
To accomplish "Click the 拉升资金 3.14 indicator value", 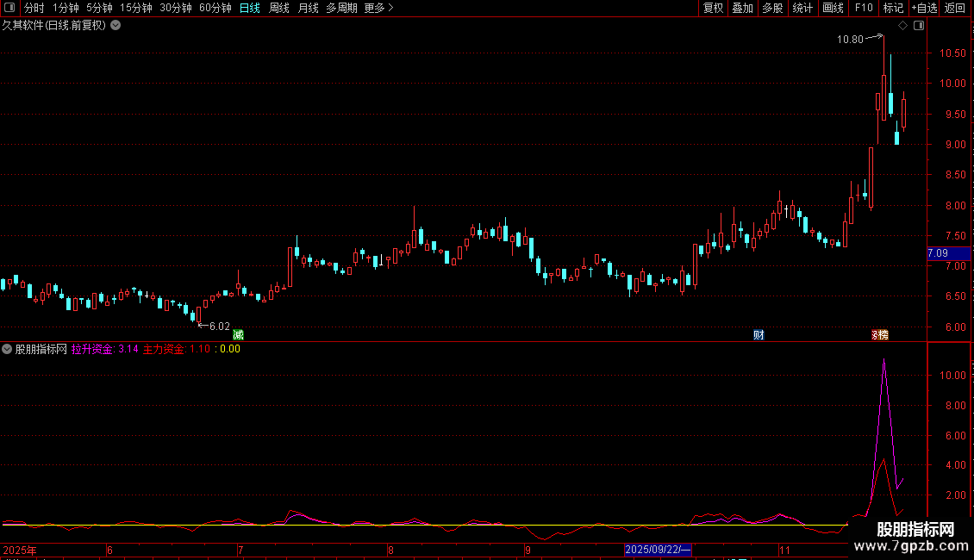I will pyautogui.click(x=104, y=349).
